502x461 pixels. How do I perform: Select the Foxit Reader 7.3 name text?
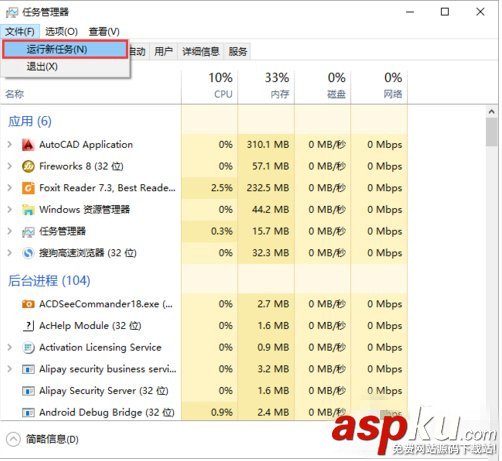click(107, 188)
